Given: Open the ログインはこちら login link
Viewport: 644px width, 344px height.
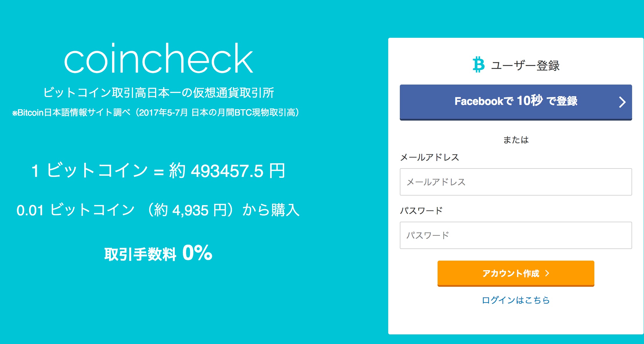Looking at the screenshot, I should pyautogui.click(x=516, y=300).
